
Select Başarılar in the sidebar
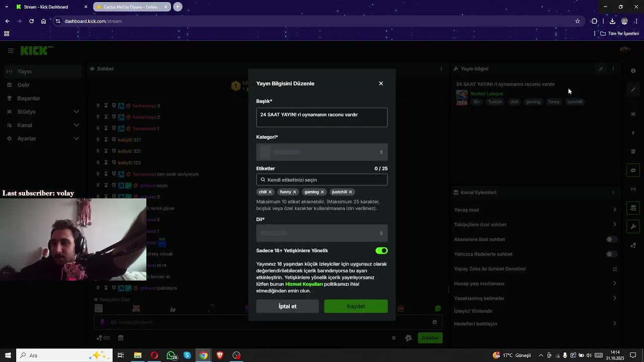[43, 98]
